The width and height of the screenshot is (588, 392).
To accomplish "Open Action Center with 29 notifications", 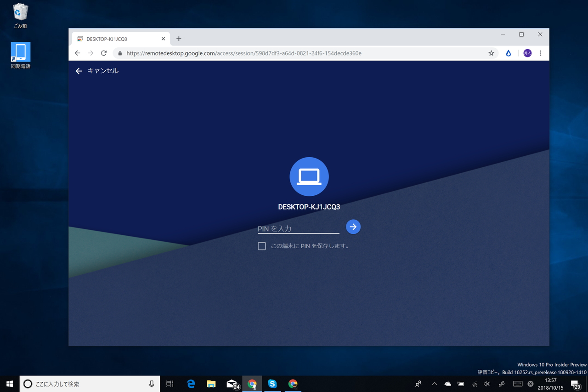I will (575, 384).
